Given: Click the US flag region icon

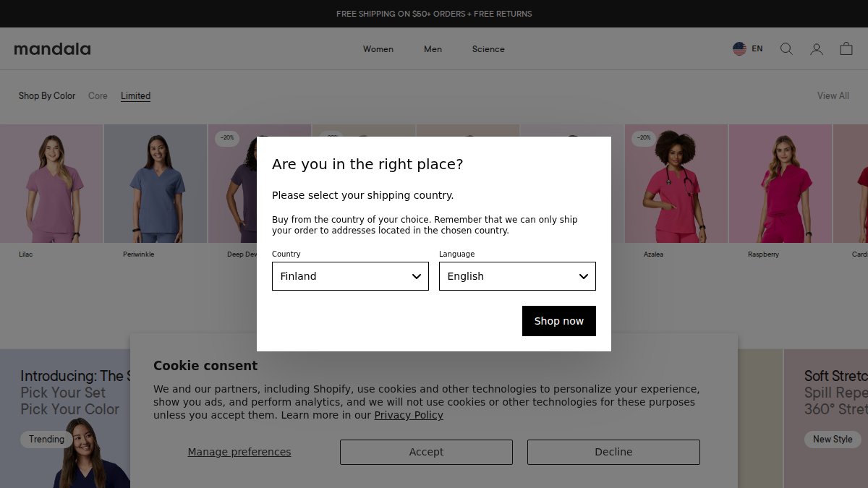Looking at the screenshot, I should tap(739, 49).
